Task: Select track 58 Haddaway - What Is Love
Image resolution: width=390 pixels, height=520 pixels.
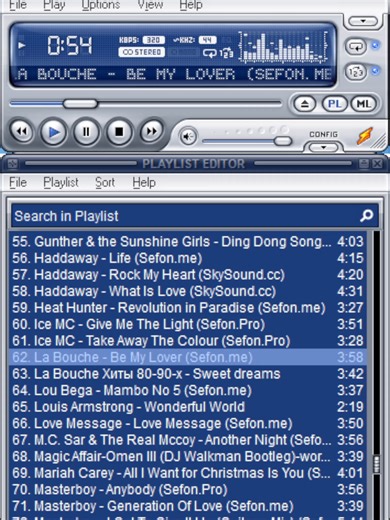Action: click(x=188, y=291)
